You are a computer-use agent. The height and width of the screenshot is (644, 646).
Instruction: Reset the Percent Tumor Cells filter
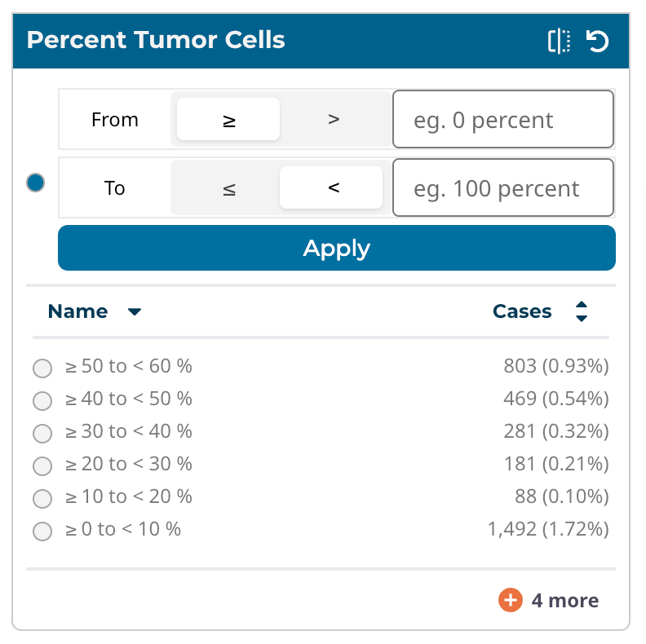click(x=598, y=41)
